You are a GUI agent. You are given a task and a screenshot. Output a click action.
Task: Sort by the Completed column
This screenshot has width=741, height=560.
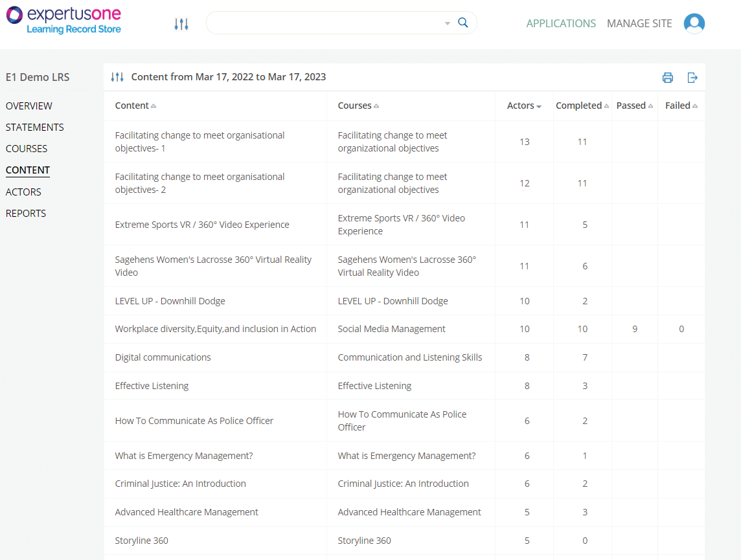click(x=582, y=106)
